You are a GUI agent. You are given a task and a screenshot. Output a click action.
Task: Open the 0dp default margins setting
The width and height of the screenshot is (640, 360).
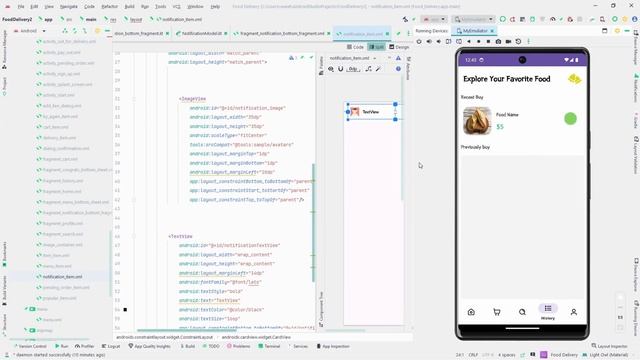(353, 69)
